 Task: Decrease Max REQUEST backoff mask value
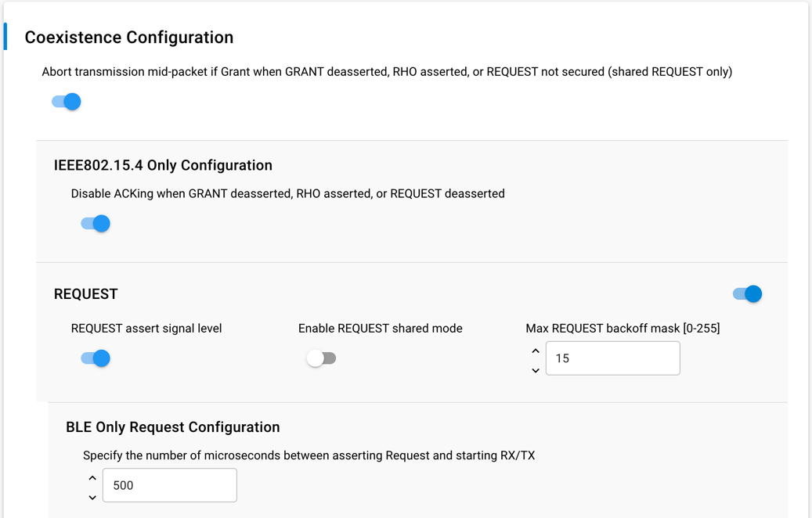(x=536, y=370)
